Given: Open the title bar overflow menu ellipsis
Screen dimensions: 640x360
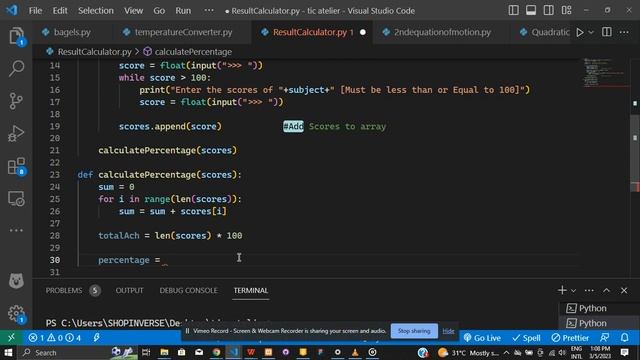Looking at the screenshot, I should (209, 10).
